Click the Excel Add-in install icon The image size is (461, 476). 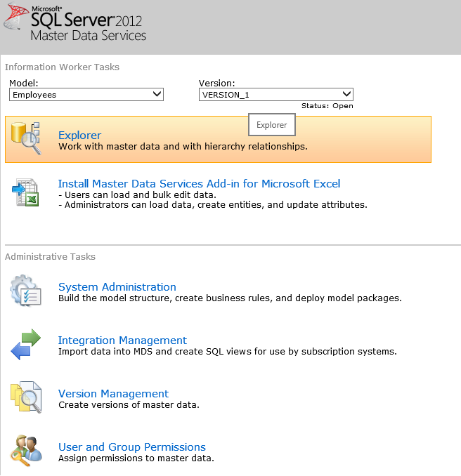(x=25, y=192)
